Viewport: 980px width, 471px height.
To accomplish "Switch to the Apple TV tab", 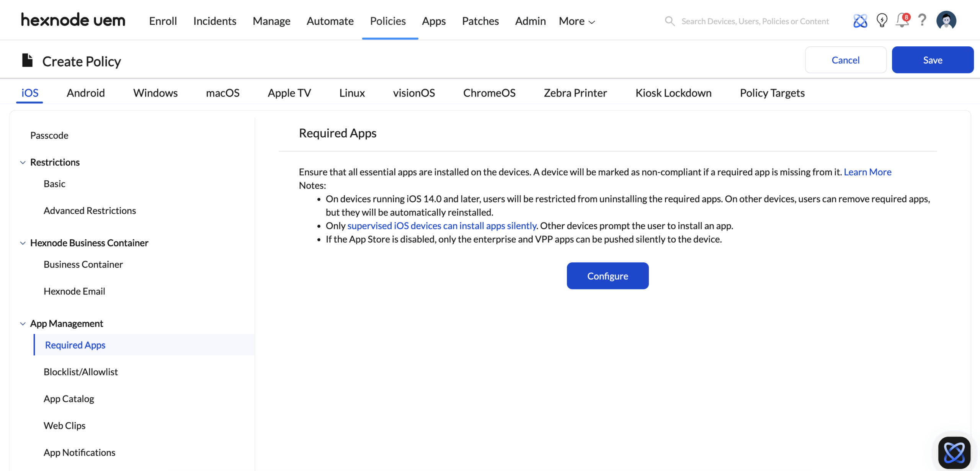I will click(x=289, y=93).
